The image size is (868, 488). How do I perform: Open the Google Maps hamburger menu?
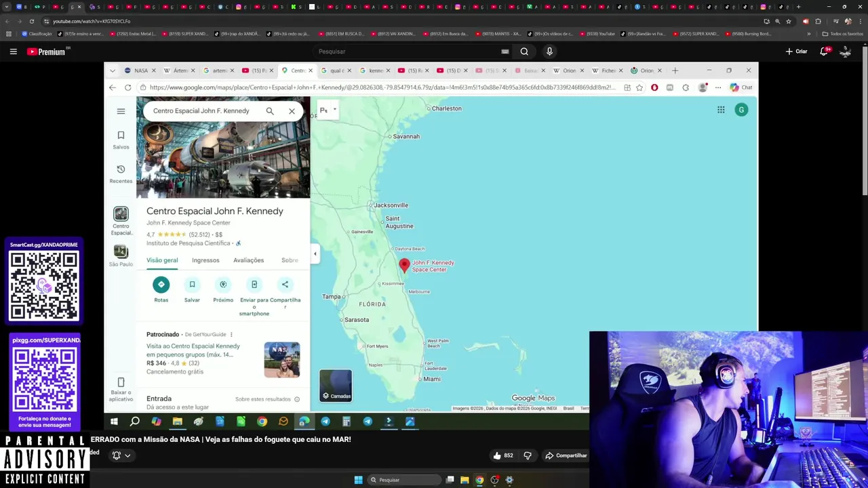(121, 111)
